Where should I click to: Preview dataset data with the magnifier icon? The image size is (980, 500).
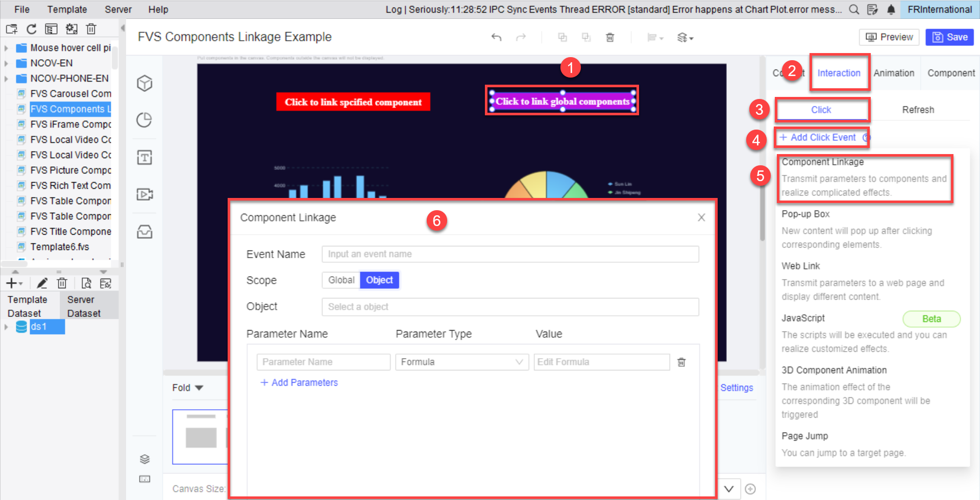[86, 283]
